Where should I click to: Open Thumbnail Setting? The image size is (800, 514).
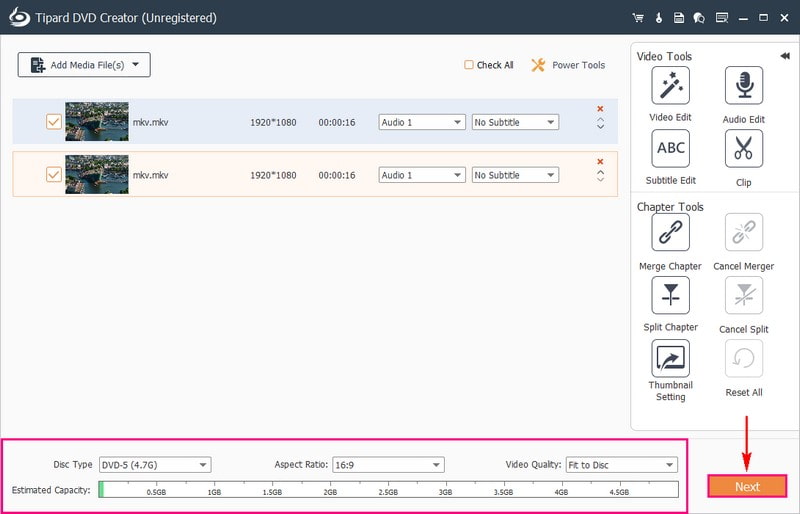[x=670, y=358]
